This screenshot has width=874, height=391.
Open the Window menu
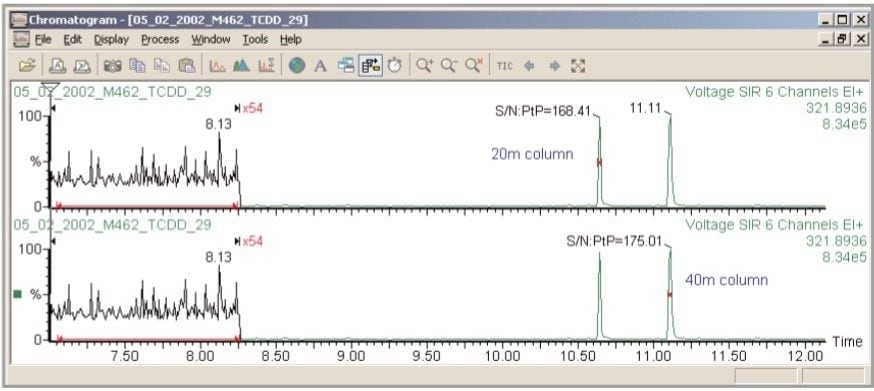point(211,40)
